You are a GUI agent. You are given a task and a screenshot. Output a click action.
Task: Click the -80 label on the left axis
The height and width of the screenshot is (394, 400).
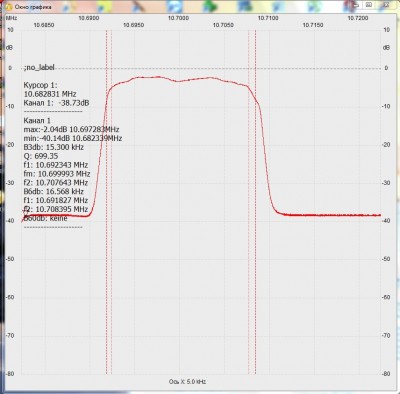(x=10, y=374)
